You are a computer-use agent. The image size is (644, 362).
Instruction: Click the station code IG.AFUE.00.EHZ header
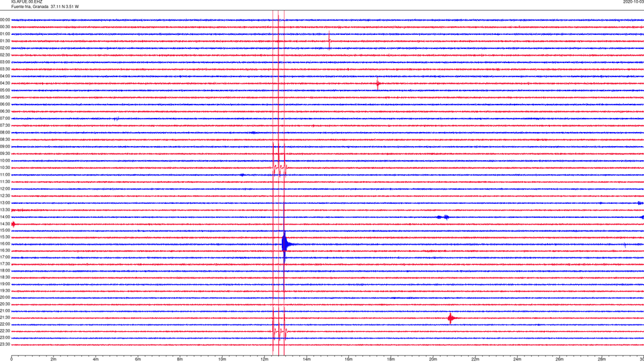27,2
